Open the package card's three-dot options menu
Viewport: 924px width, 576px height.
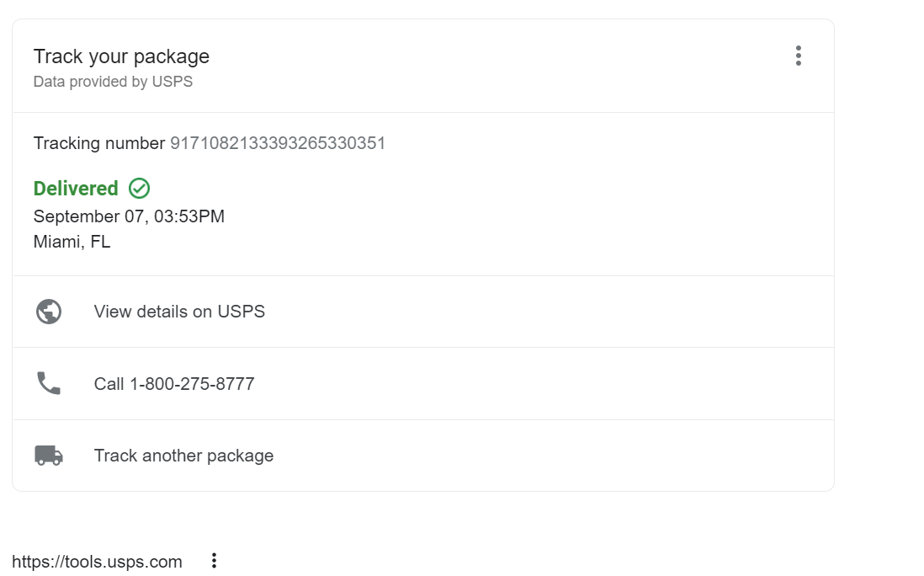tap(798, 56)
